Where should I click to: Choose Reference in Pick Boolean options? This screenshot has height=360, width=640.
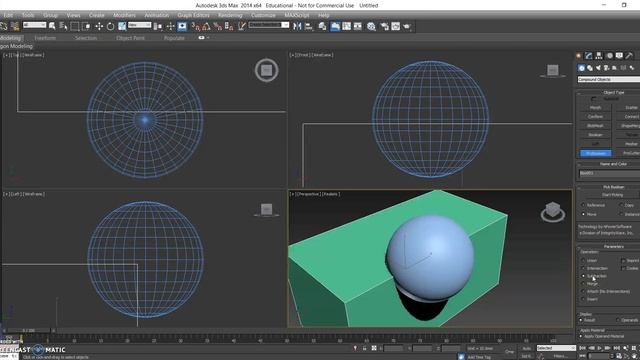[583, 205]
